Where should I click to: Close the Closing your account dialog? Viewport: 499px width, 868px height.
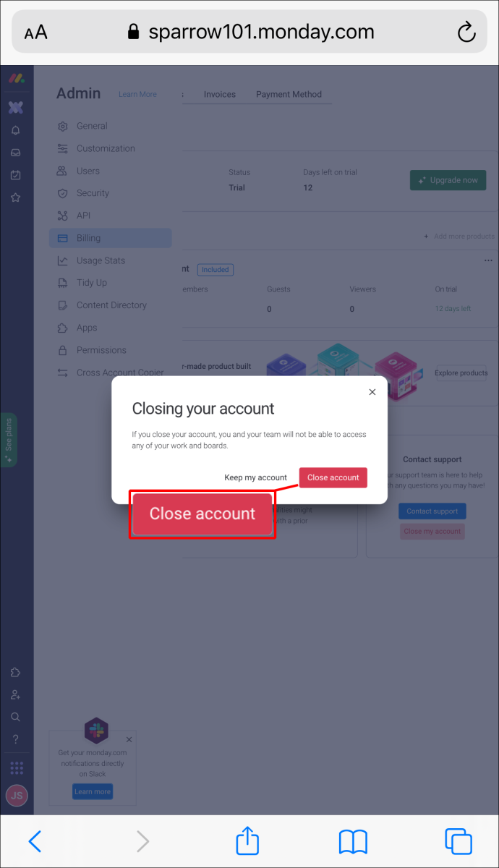(372, 392)
